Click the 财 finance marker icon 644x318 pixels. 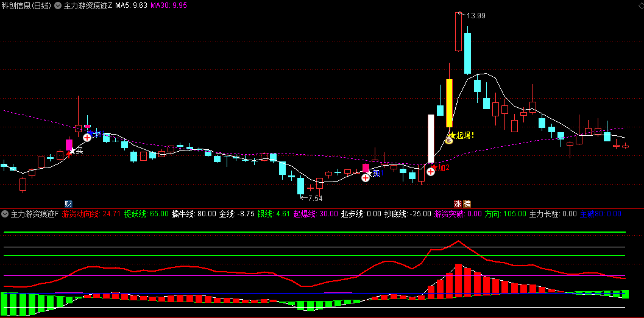69,203
